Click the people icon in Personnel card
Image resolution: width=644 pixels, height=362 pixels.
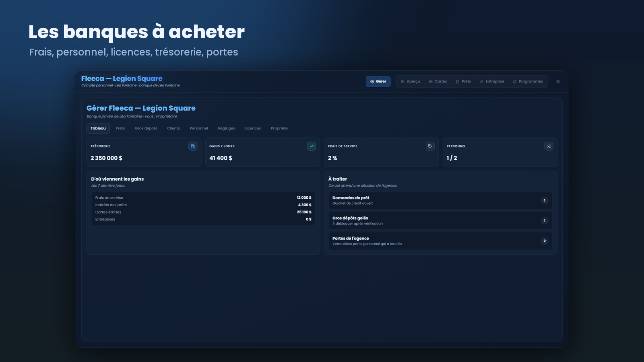pos(549,146)
